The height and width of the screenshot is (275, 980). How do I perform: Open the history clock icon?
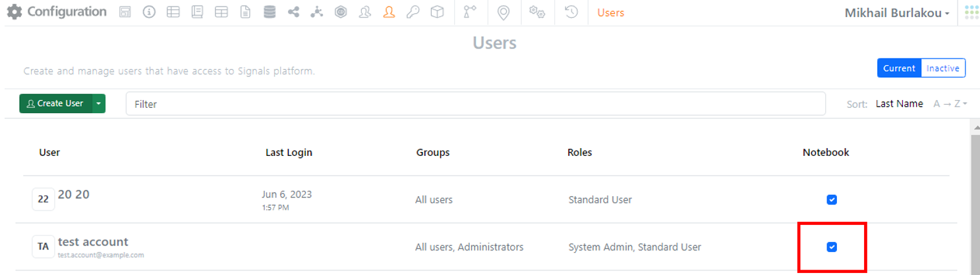point(571,12)
